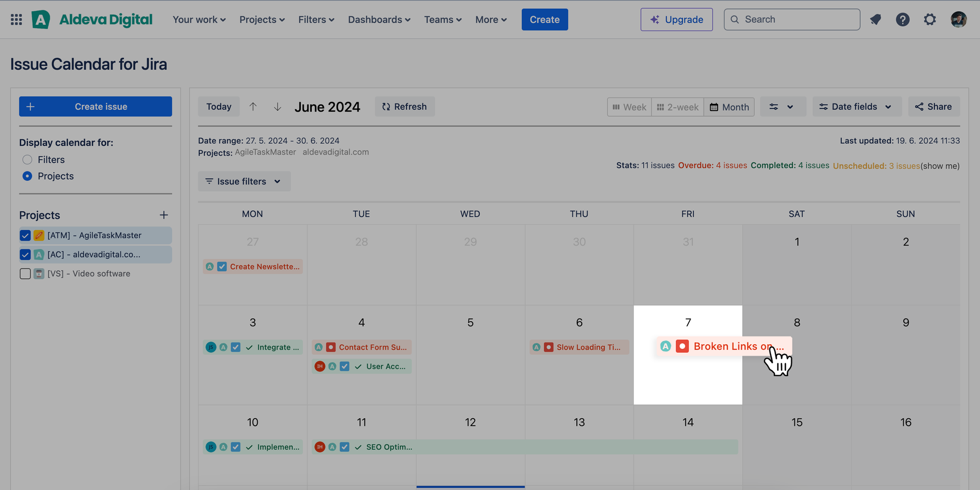Check the [VS] - Video software project
The width and height of the screenshot is (980, 490).
pyautogui.click(x=25, y=273)
